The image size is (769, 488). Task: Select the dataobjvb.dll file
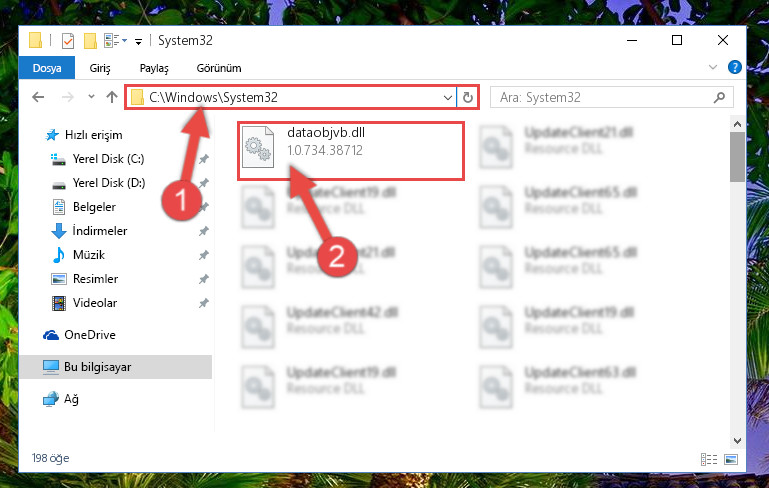(351, 151)
